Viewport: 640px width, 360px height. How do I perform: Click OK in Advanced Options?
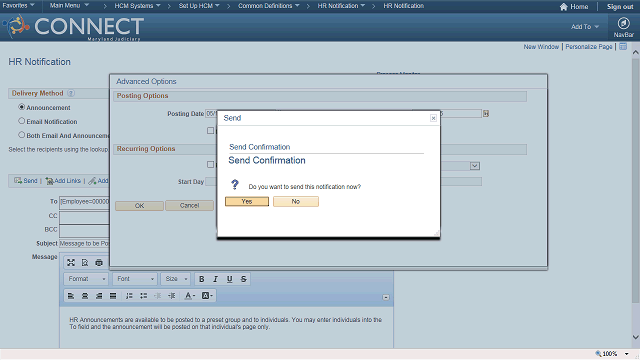click(140, 206)
